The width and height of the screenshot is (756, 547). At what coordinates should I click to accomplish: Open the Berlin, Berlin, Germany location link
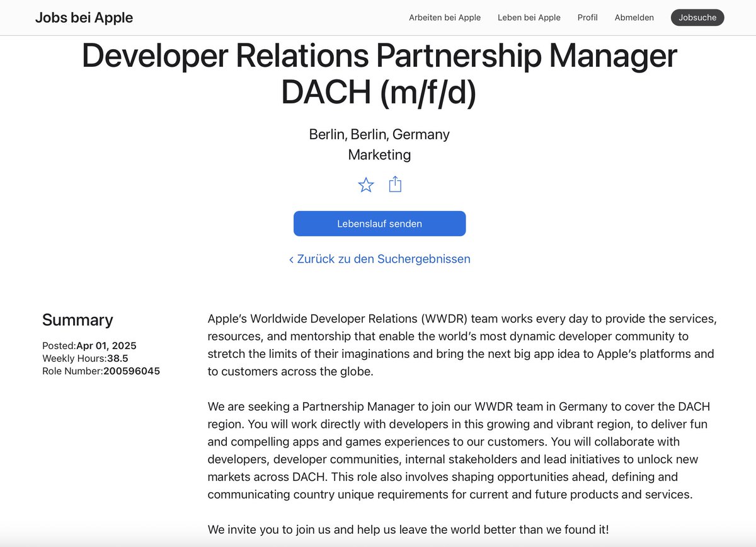(379, 134)
